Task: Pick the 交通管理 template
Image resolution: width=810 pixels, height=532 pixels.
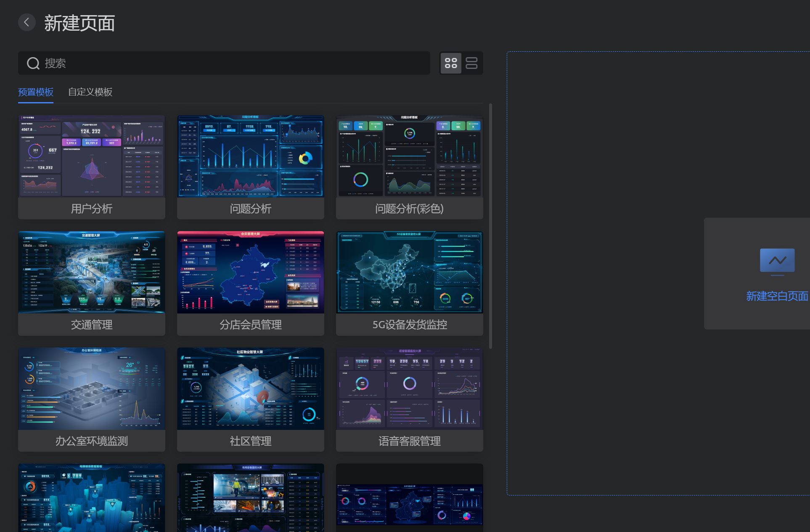Action: coord(92,272)
